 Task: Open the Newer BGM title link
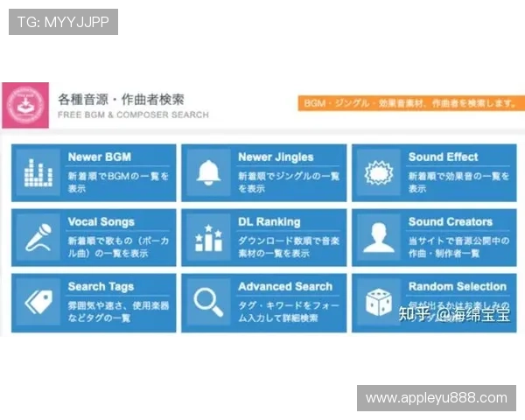(100, 157)
